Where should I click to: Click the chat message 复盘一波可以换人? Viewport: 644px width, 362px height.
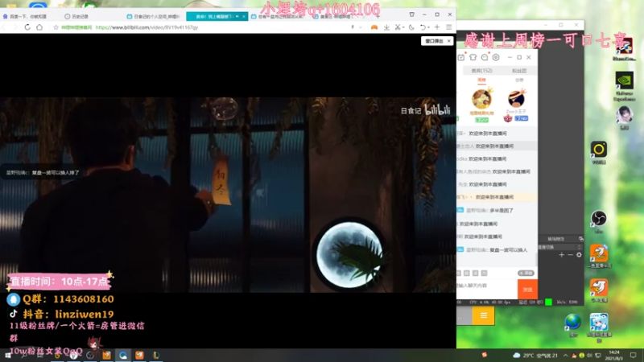click(509, 250)
